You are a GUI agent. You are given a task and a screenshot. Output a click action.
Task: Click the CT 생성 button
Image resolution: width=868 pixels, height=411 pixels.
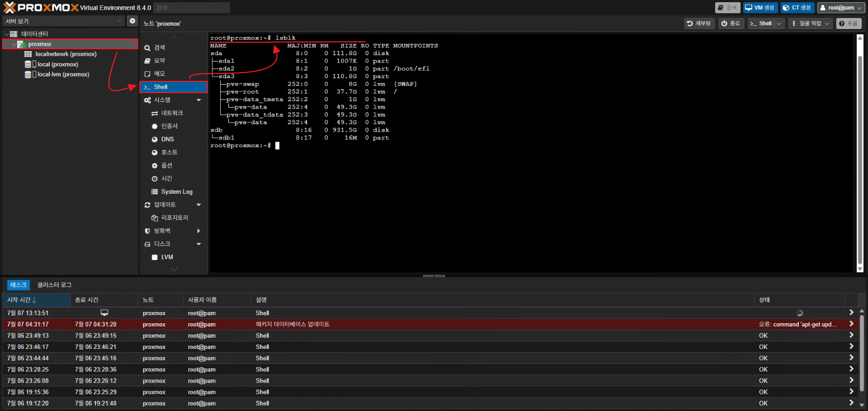coord(797,7)
